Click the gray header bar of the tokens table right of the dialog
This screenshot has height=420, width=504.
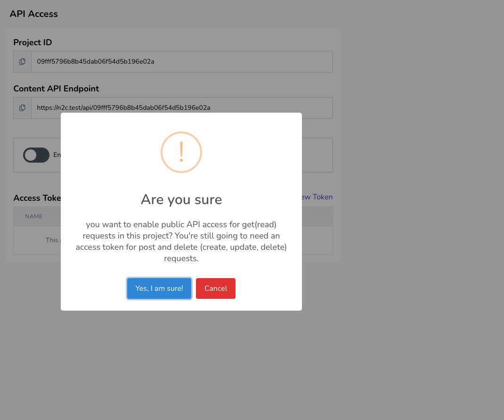point(317,216)
